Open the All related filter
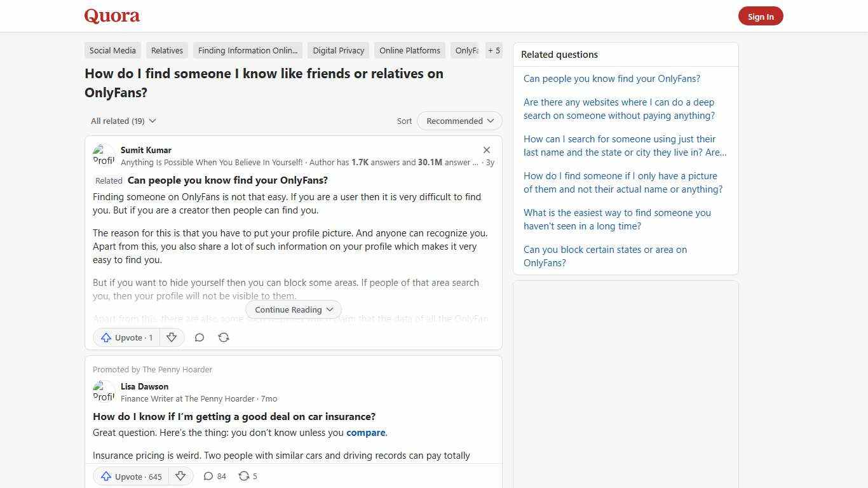Screen dimensions: 868x488 click(x=123, y=121)
